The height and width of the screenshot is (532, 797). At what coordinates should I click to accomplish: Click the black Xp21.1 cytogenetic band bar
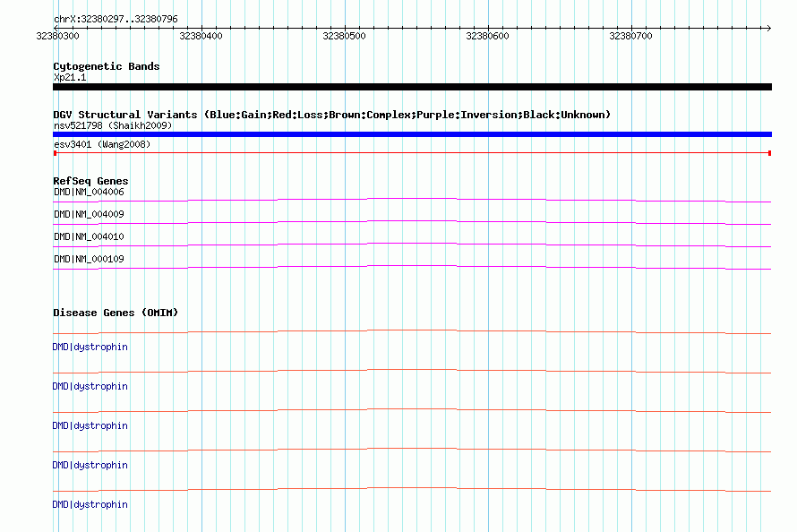[x=412, y=87]
